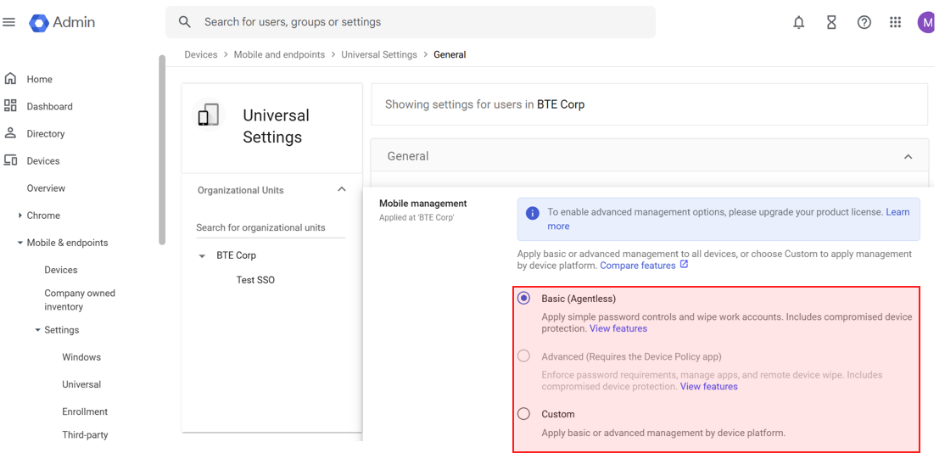Open the help question mark icon
This screenshot has width=936, height=453.
(864, 23)
